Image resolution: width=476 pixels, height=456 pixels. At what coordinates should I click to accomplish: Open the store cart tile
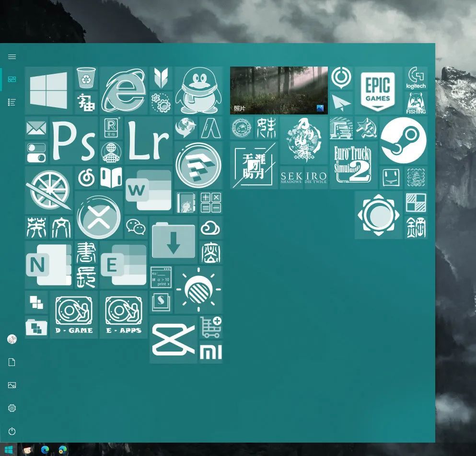(211, 327)
